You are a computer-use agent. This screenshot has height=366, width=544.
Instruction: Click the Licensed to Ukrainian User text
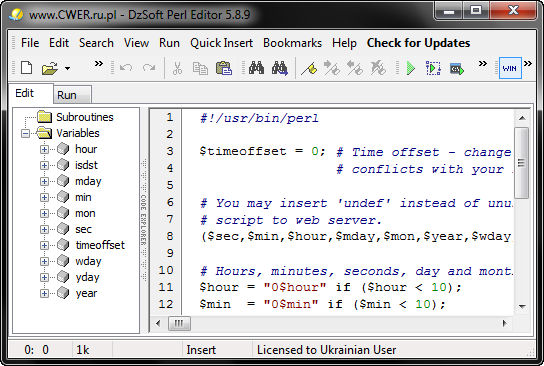[326, 350]
